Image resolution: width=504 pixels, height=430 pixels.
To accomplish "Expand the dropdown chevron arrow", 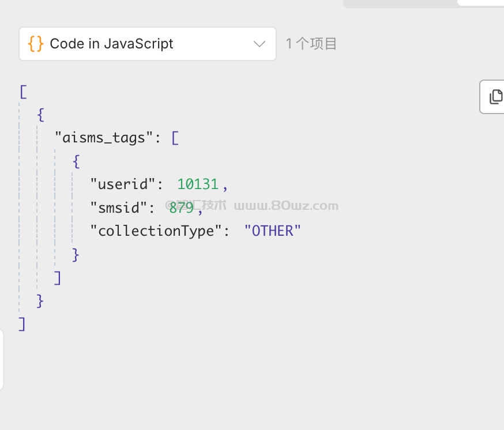I will pyautogui.click(x=259, y=44).
